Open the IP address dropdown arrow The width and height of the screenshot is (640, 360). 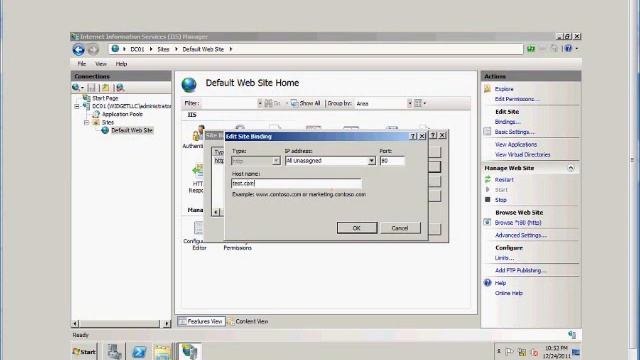pos(371,161)
